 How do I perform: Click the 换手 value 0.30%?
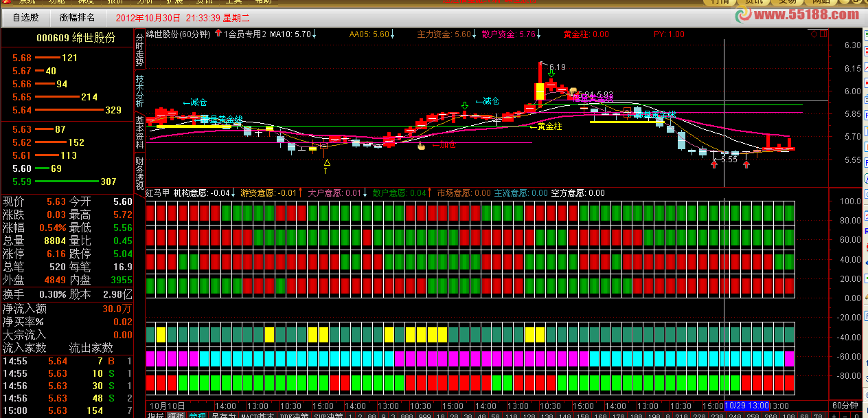pos(52,294)
